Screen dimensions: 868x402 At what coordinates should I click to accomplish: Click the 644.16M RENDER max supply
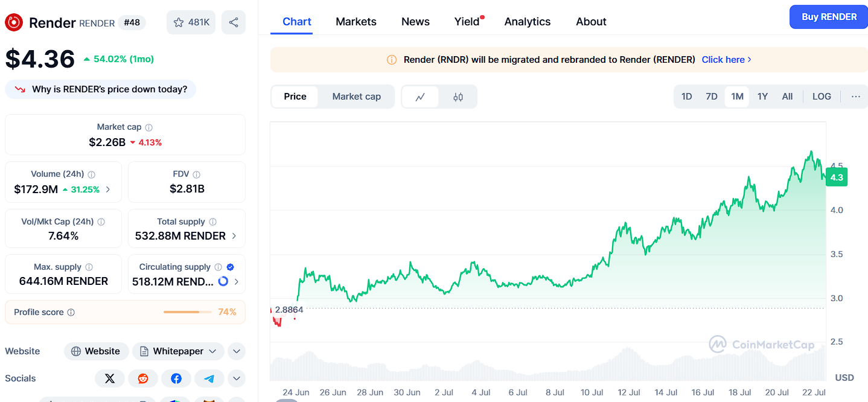click(63, 281)
